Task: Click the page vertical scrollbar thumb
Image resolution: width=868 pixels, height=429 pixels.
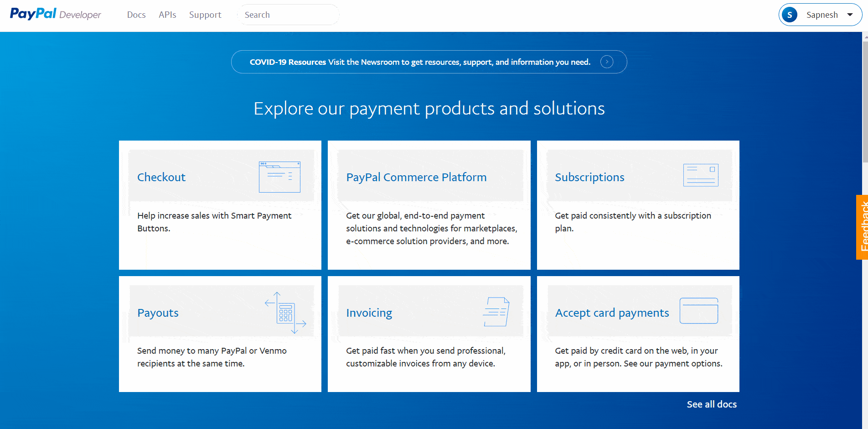Action: tap(865, 102)
